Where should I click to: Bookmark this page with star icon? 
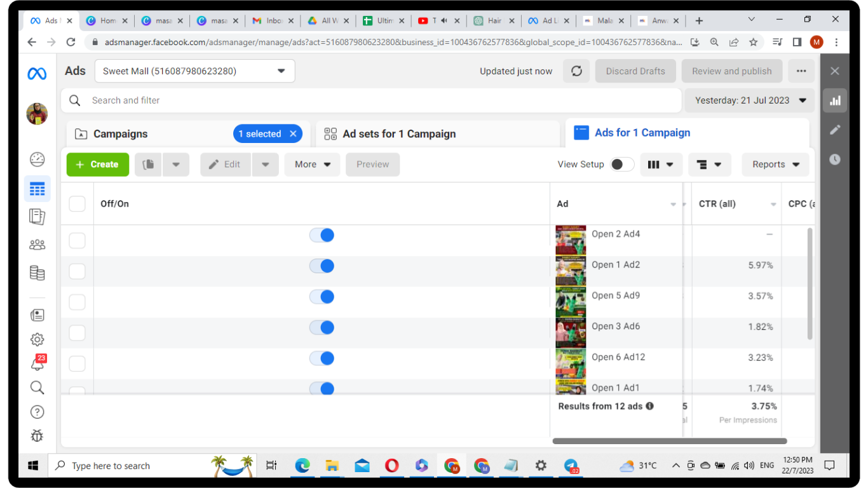point(754,42)
